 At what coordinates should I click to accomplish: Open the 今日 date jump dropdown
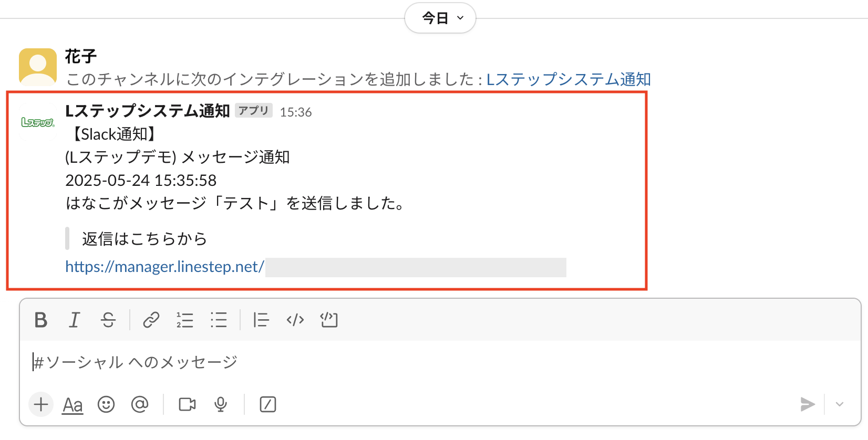point(440,18)
